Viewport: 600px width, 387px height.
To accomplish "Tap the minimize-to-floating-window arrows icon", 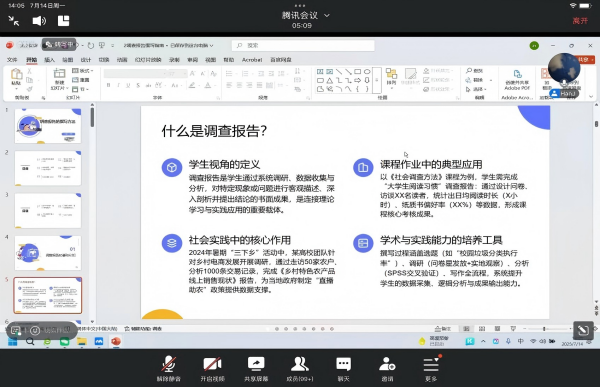I will (14, 21).
